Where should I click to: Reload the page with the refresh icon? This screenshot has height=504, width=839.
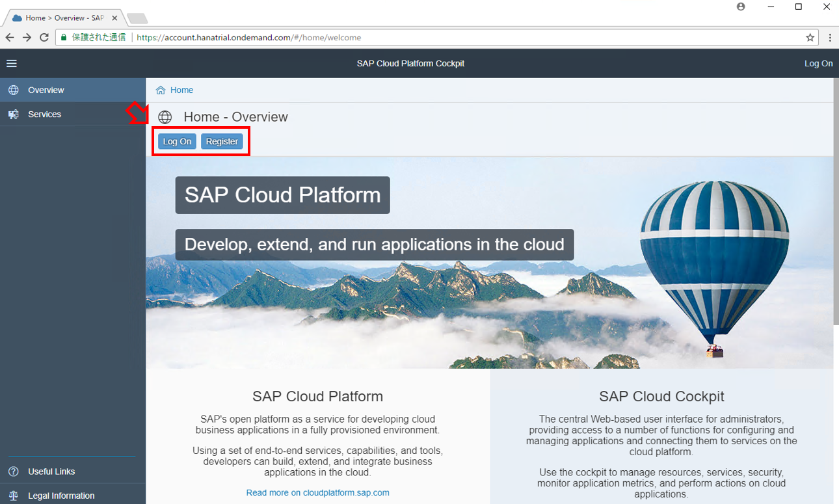click(x=44, y=38)
